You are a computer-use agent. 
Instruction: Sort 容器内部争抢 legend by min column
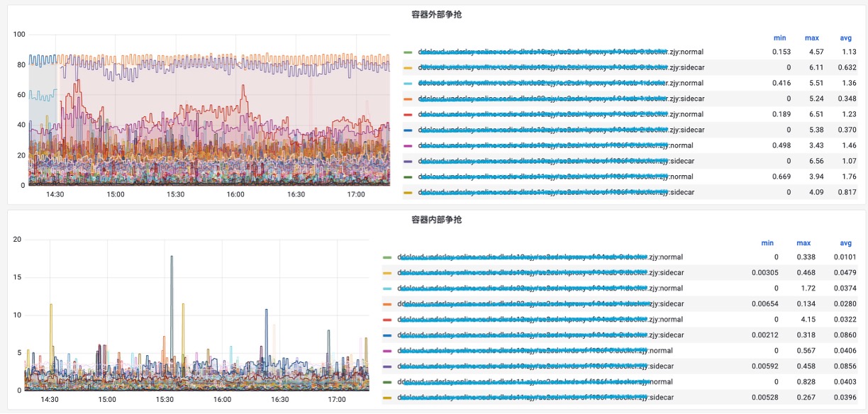coord(767,243)
